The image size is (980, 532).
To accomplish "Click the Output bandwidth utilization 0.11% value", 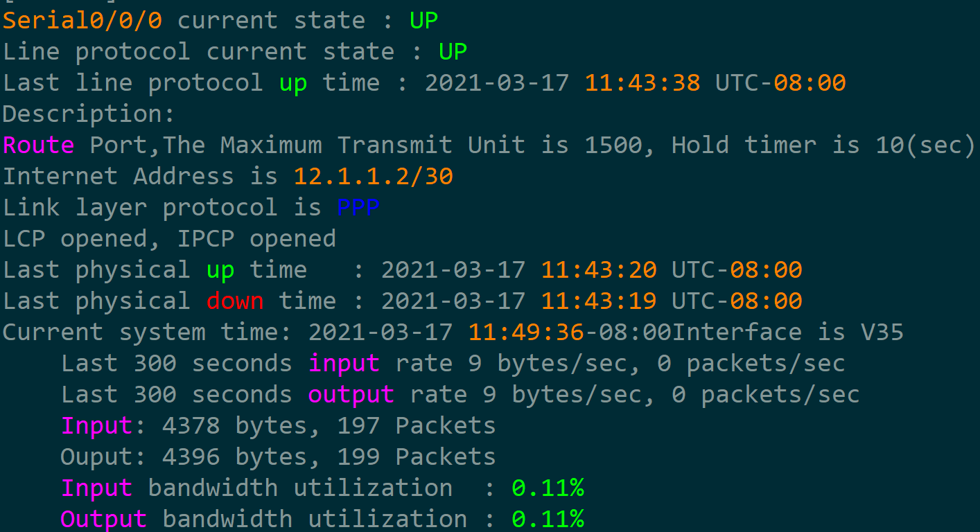I will tap(548, 519).
